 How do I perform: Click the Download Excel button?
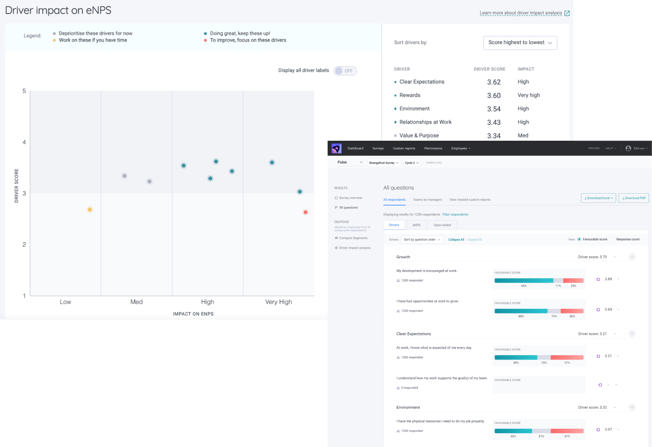[x=598, y=198]
